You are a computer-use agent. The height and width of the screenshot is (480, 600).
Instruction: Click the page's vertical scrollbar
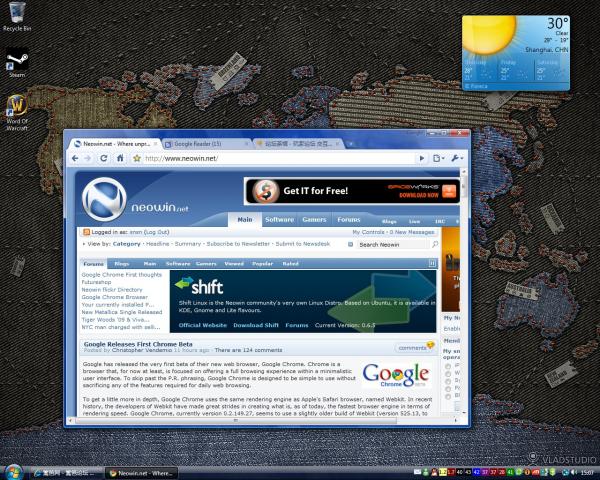pos(463,291)
